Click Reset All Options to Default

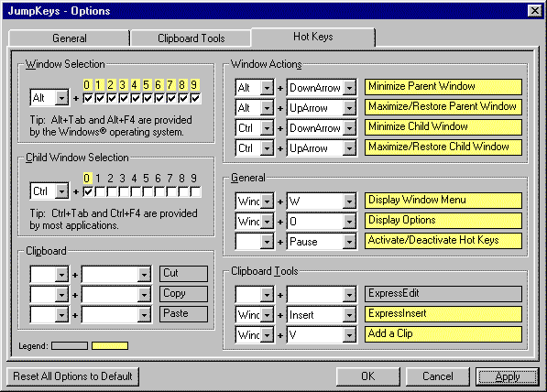[72, 376]
